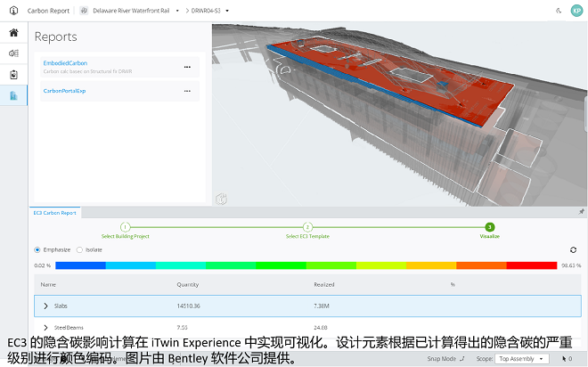Click the Carbon Report title in header
Screen dimensions: 588x367
click(x=48, y=11)
